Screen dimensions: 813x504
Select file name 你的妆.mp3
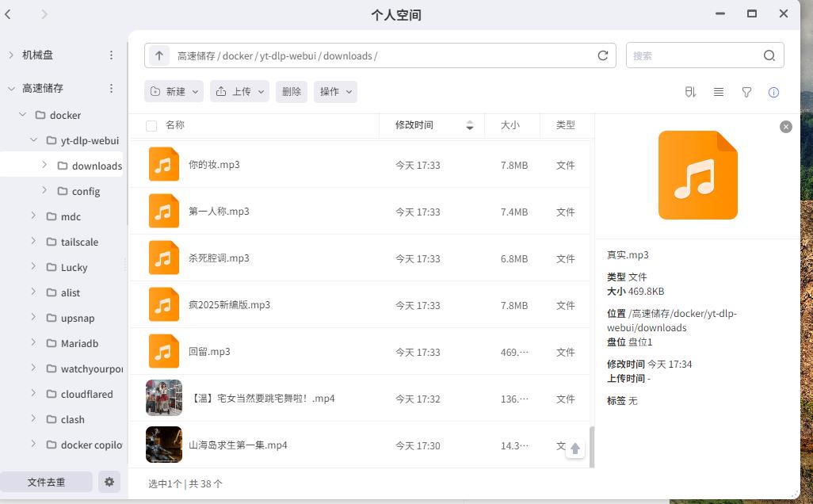click(214, 165)
